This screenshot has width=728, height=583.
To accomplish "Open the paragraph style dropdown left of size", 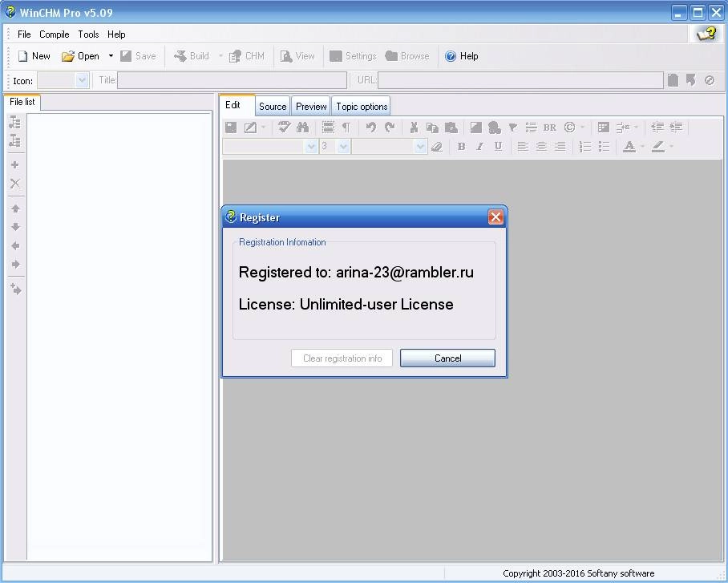I will tap(311, 147).
